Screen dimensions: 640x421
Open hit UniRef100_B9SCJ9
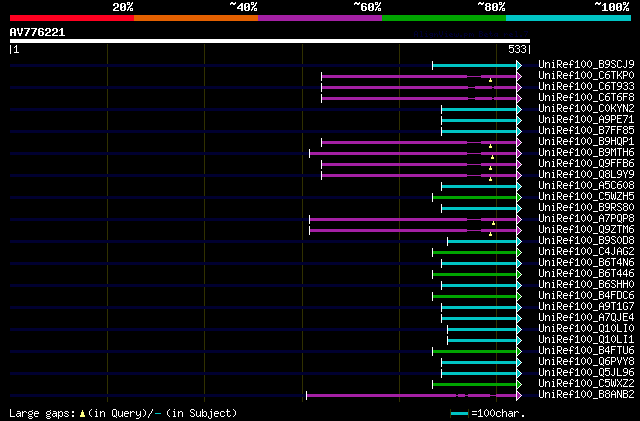(586, 64)
